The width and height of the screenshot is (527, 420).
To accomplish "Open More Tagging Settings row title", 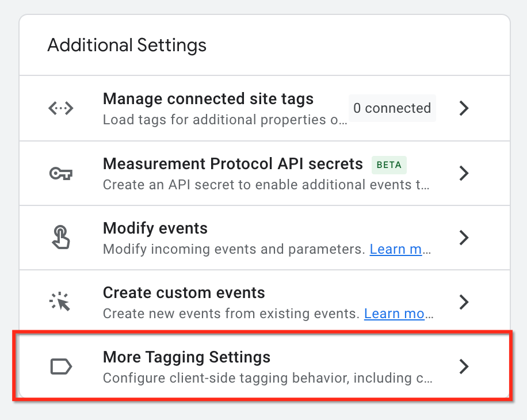I will point(186,357).
